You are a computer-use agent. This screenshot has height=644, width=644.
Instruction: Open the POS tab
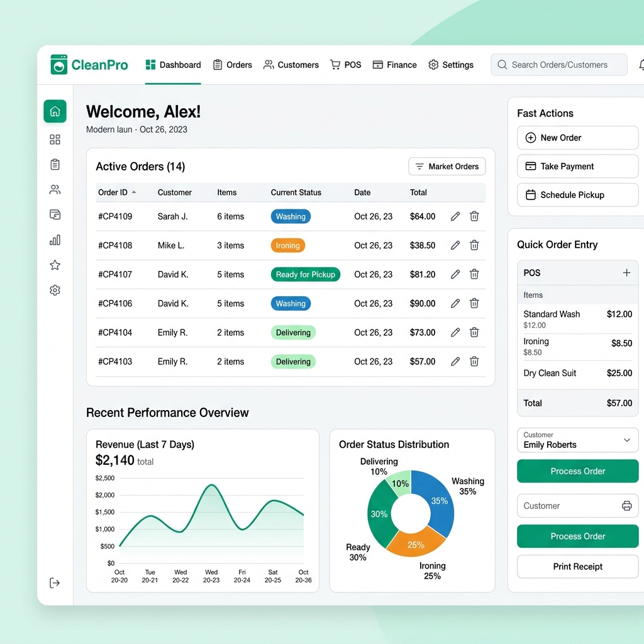(345, 65)
